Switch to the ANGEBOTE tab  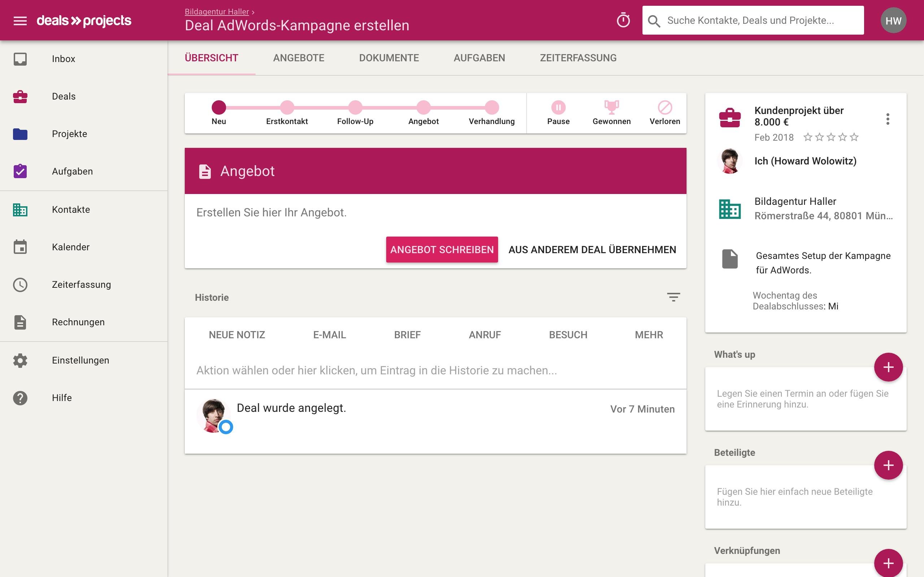tap(298, 58)
